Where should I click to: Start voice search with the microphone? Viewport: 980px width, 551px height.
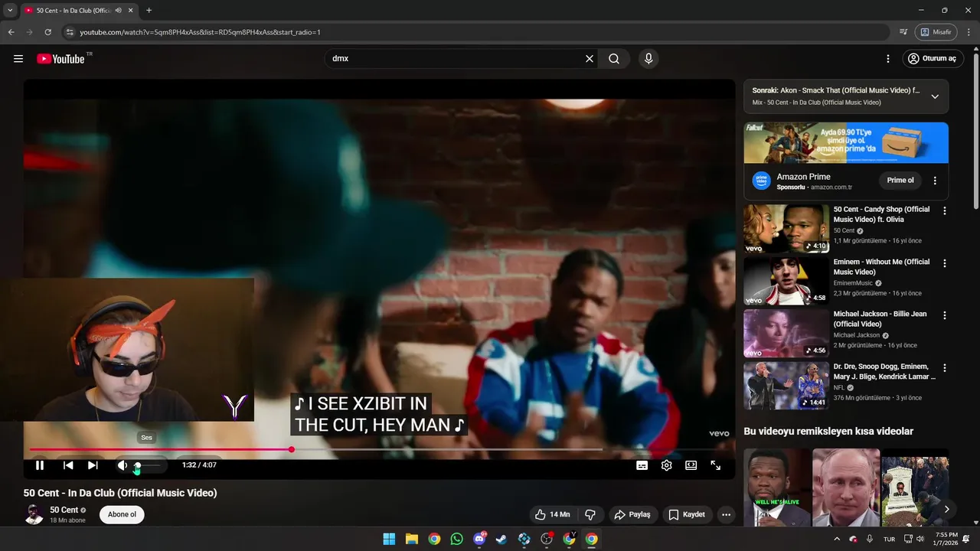point(648,59)
